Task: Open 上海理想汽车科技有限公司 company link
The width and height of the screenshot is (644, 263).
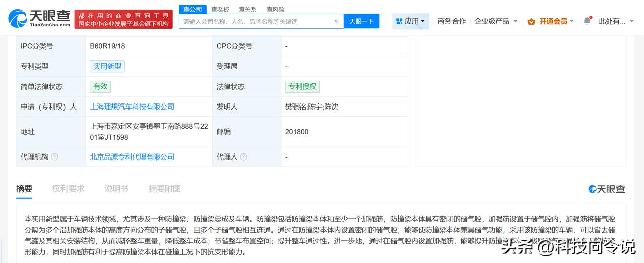Action: 132,107
